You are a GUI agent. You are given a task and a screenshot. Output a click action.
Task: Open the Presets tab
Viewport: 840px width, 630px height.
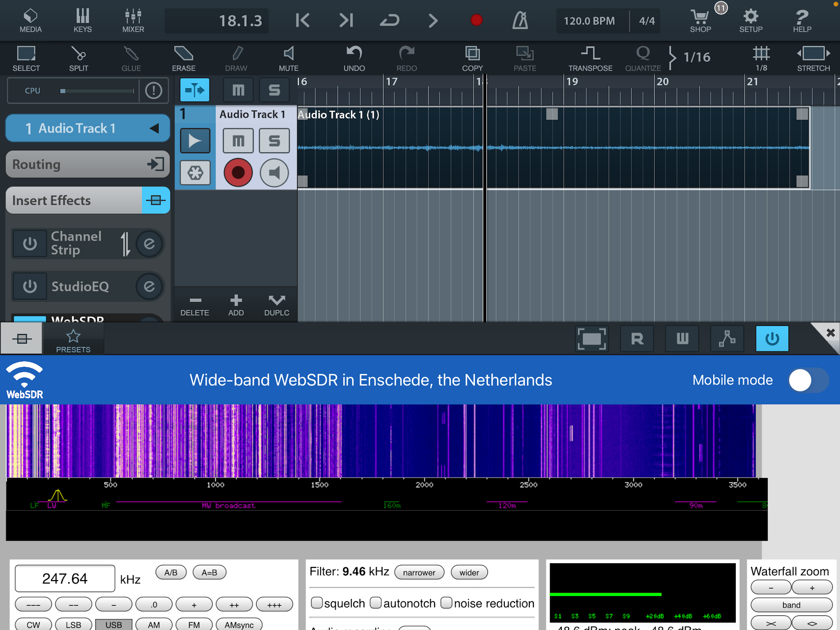[x=73, y=340]
